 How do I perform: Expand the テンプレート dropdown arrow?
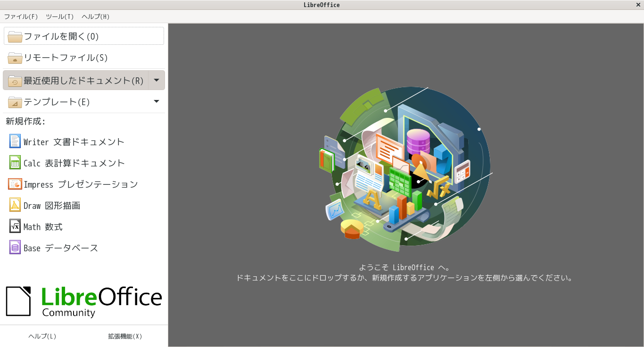157,101
